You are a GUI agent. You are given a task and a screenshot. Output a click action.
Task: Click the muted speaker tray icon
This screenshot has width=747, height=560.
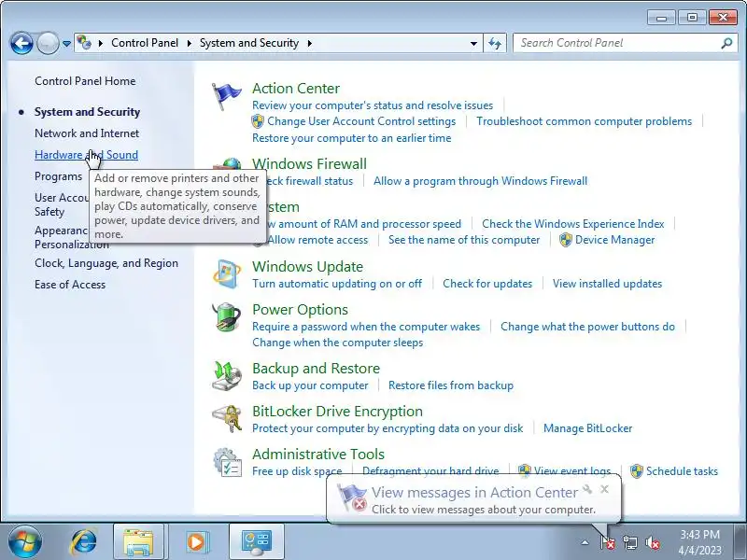coord(652,542)
